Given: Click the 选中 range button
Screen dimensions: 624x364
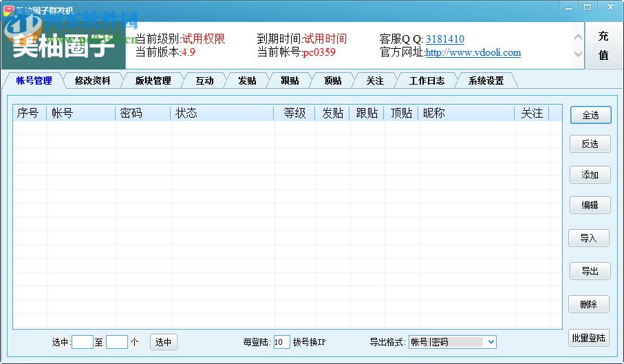Looking at the screenshot, I should (163, 342).
